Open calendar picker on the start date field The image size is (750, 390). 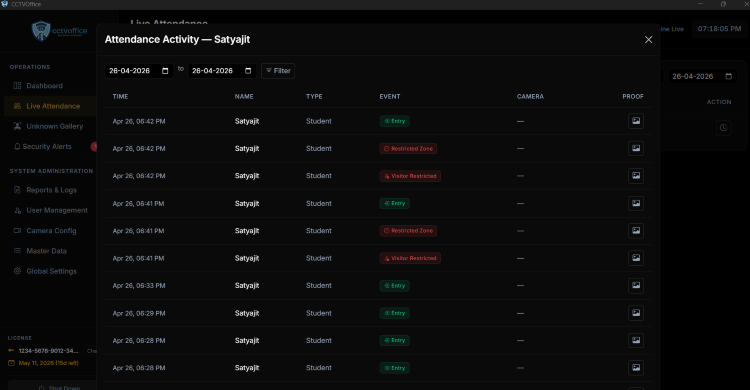click(165, 71)
